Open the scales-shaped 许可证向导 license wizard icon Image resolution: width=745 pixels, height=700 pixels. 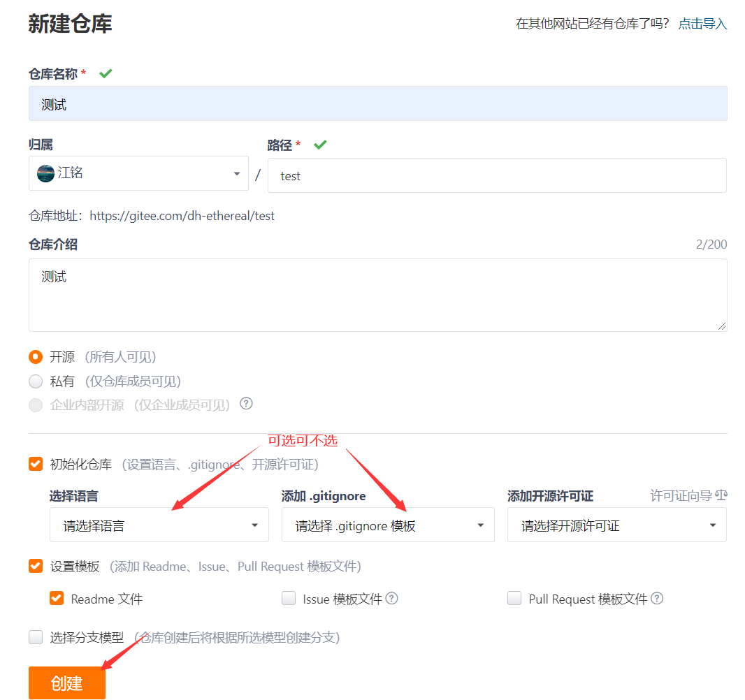721,496
